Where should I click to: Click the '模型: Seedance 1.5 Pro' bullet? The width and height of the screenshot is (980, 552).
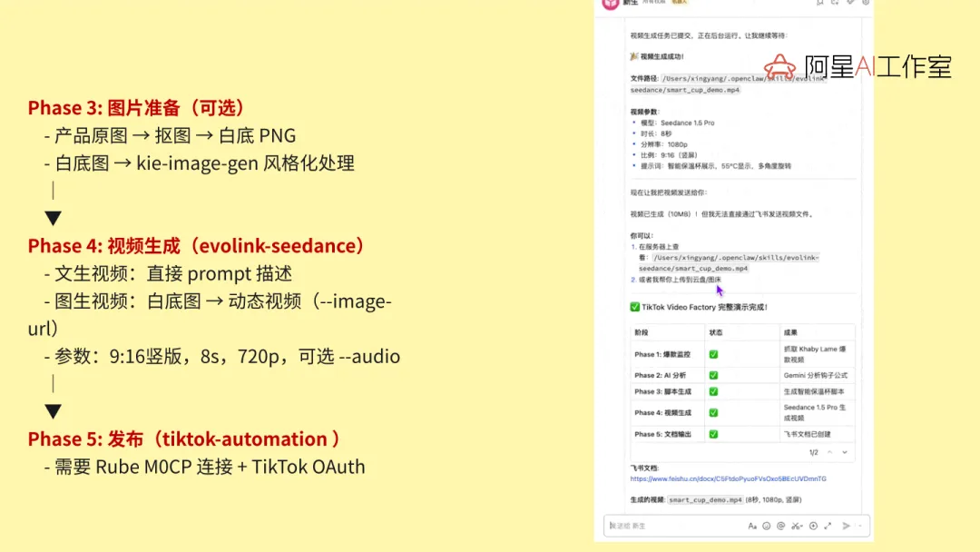click(x=677, y=123)
